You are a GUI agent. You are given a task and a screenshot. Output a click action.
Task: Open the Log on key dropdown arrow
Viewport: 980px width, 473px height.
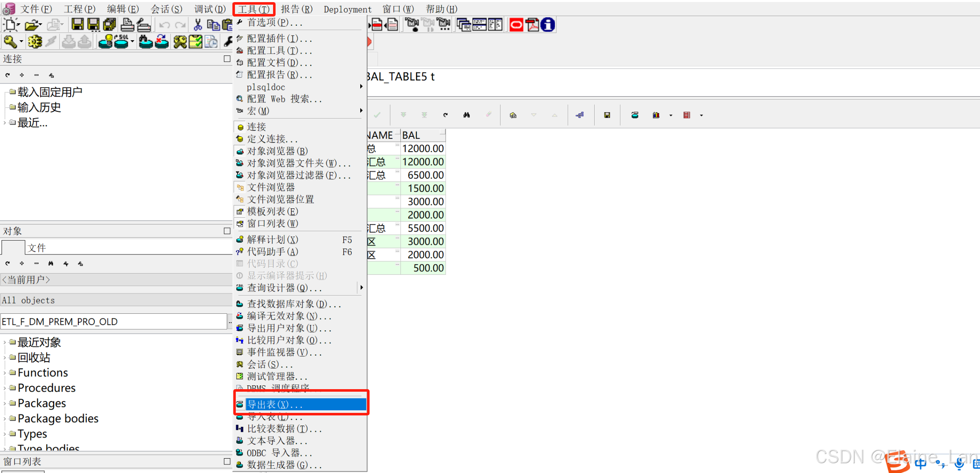click(21, 41)
